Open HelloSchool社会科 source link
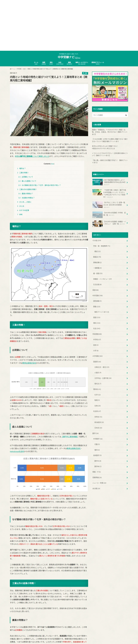 [x=17, y=452]
